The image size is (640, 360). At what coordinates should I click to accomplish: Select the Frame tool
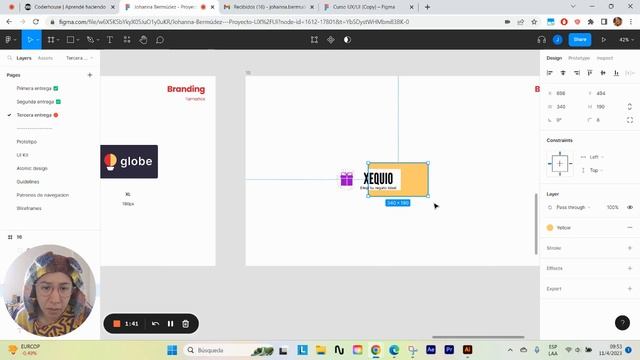point(51,40)
